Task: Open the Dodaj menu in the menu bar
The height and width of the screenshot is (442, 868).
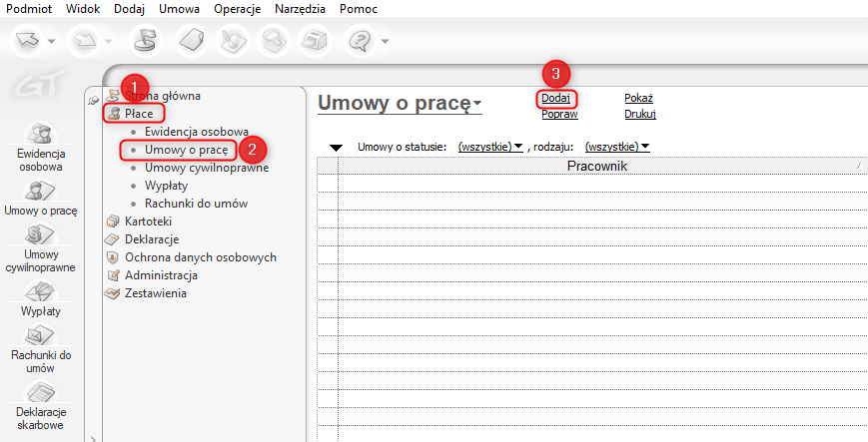Action: 130,9
